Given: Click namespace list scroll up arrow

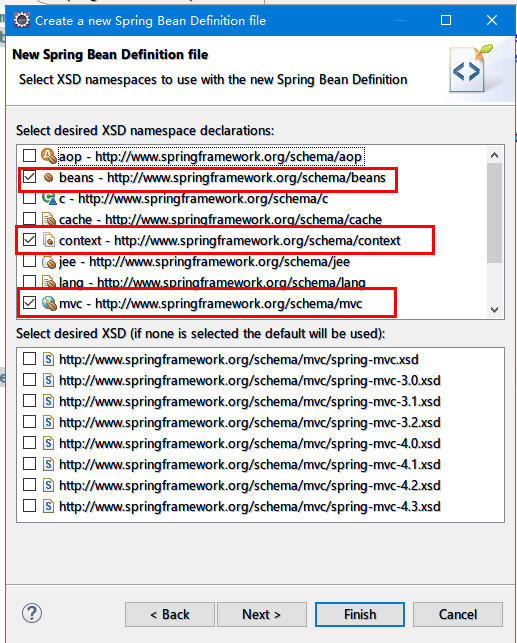Looking at the screenshot, I should point(494,155).
